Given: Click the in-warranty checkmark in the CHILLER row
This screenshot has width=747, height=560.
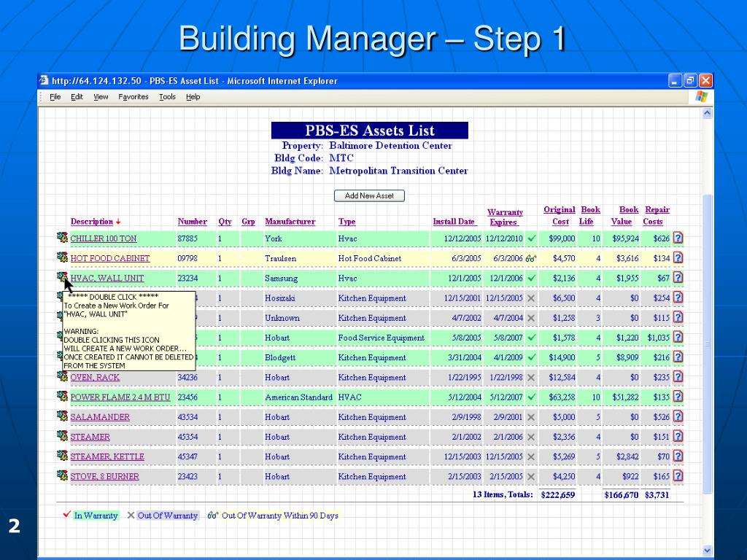Looking at the screenshot, I should 532,238.
